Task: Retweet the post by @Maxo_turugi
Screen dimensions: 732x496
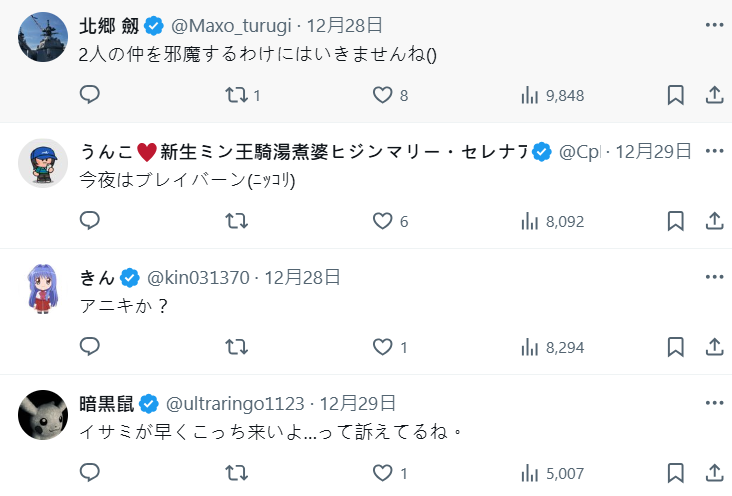Action: [236, 95]
